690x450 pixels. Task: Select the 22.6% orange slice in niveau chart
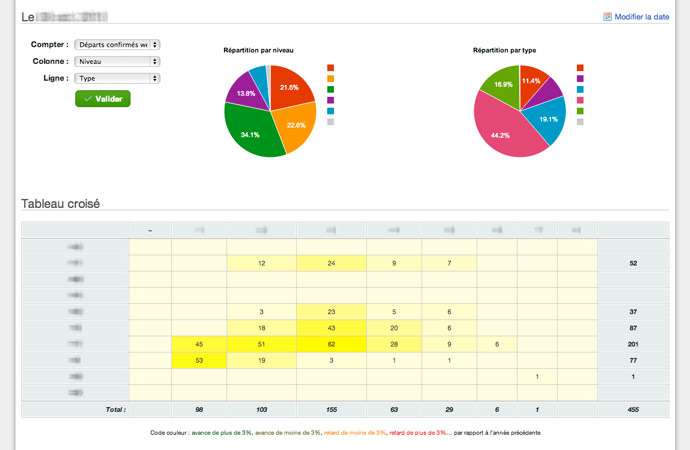(x=294, y=126)
